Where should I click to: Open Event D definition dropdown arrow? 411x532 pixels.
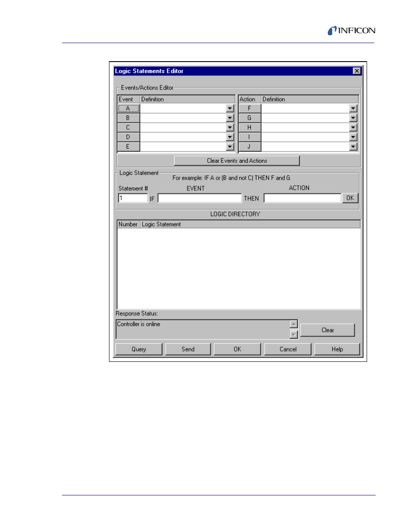[230, 137]
